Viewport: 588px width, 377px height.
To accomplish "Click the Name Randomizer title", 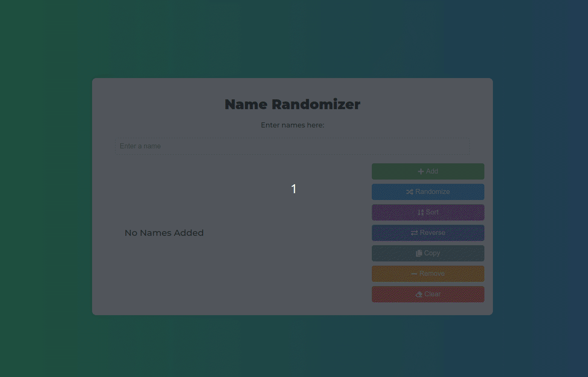I will coord(292,104).
